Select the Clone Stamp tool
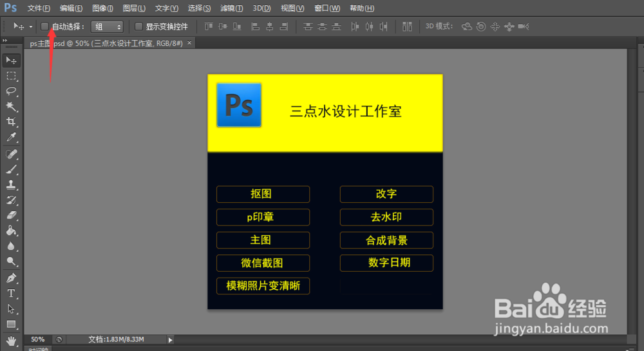The width and height of the screenshot is (644, 351). coord(11,185)
